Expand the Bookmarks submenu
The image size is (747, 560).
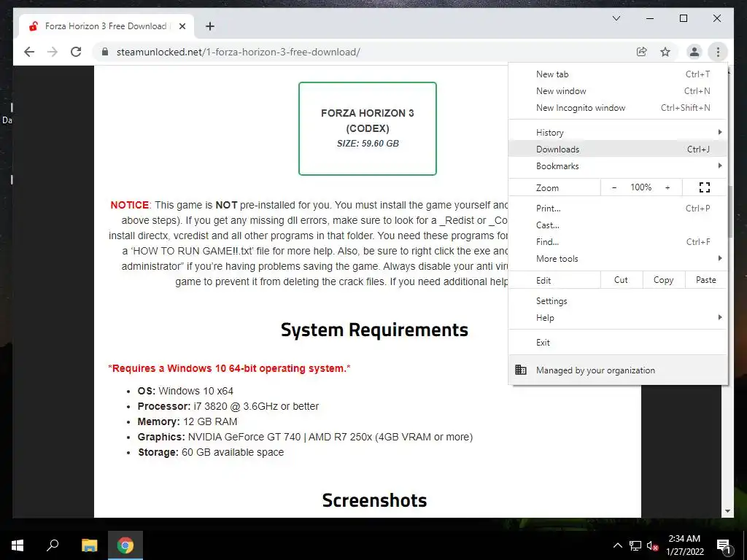(x=618, y=166)
